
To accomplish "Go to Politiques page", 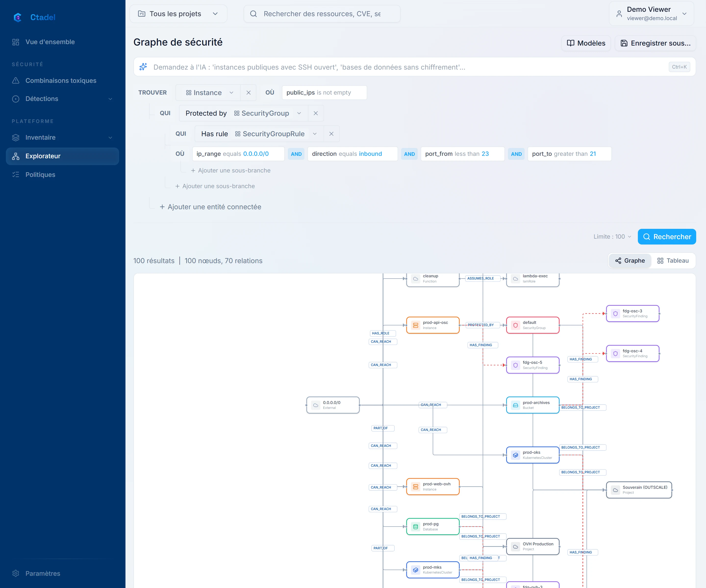I will (63, 175).
